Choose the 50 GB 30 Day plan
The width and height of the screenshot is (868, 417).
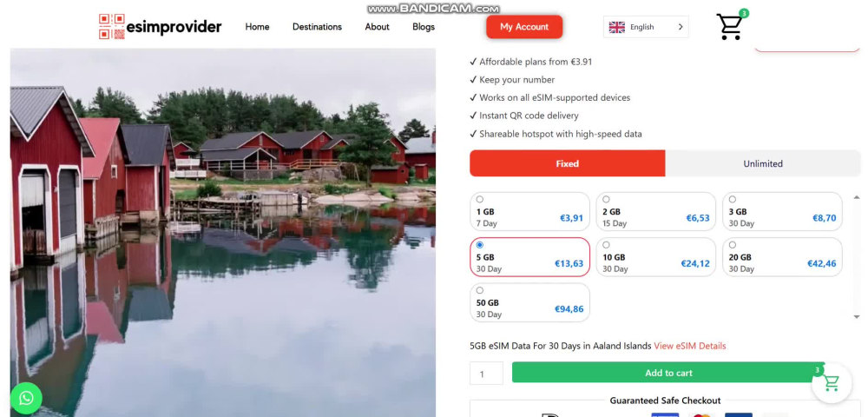(529, 302)
